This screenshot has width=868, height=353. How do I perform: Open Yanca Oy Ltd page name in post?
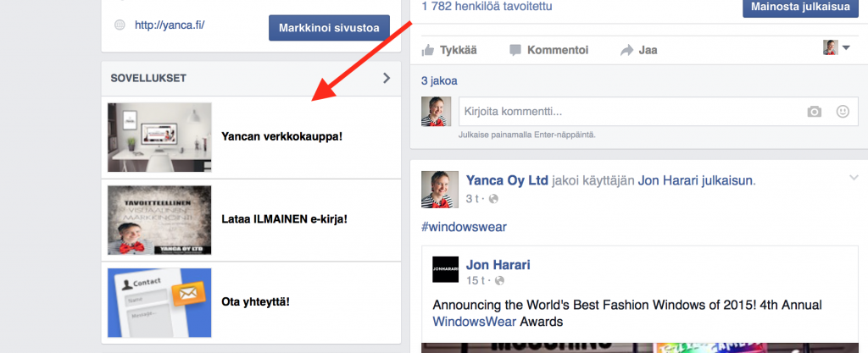pos(507,180)
